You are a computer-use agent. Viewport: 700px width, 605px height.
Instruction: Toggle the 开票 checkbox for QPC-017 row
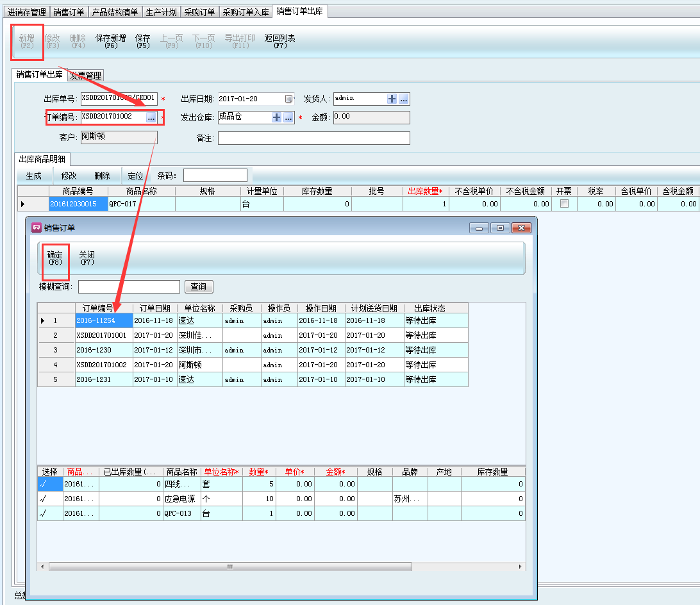pos(564,204)
